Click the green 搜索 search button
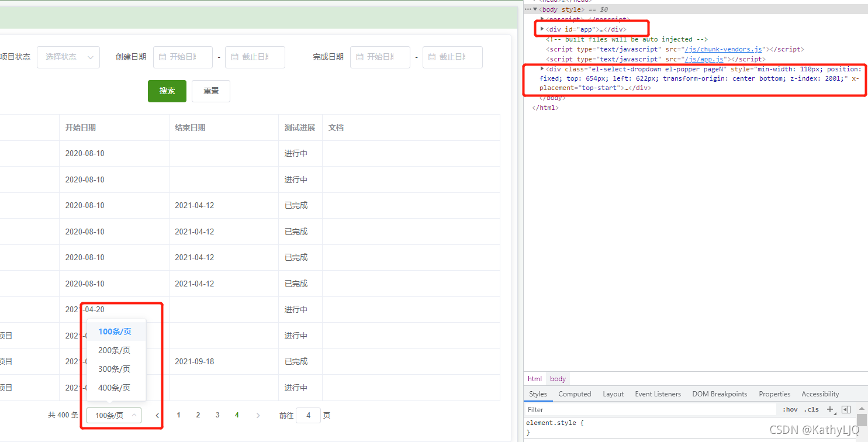Screen dimensions: 868x442 click(167, 91)
